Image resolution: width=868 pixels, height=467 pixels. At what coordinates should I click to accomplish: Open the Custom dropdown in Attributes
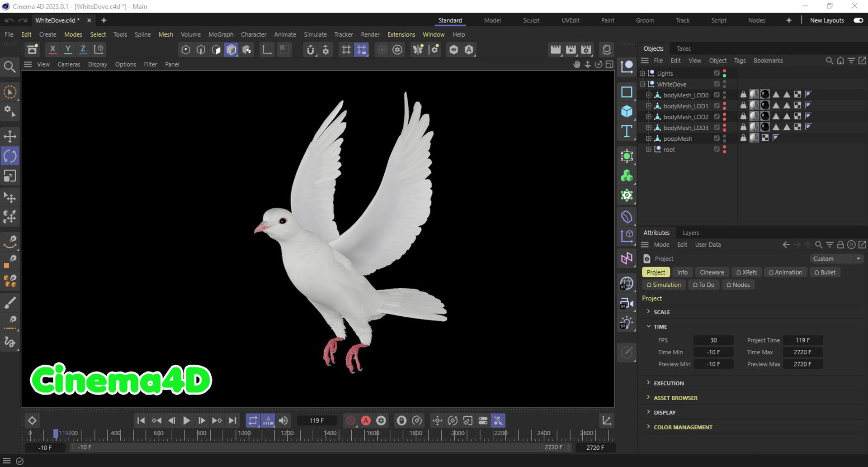[x=836, y=259]
